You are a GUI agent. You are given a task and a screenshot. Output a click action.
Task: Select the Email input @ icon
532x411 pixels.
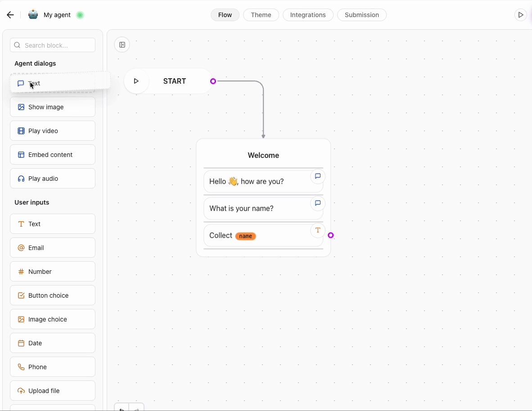click(21, 247)
